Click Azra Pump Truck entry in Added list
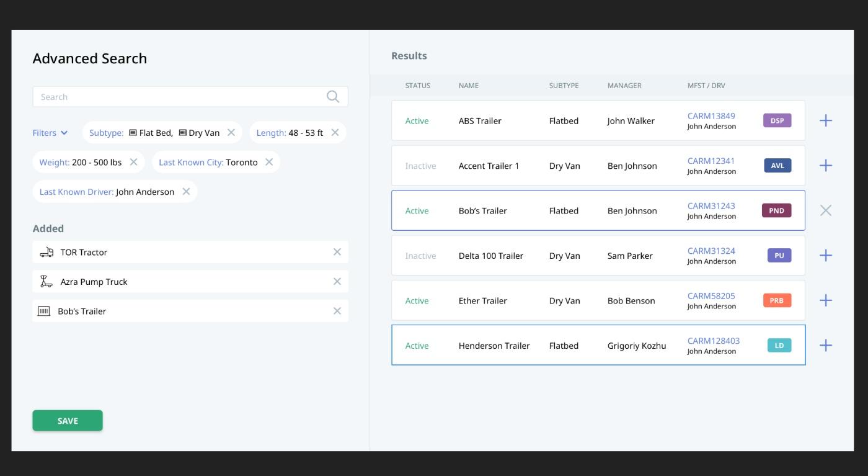This screenshot has width=868, height=476. (190, 281)
